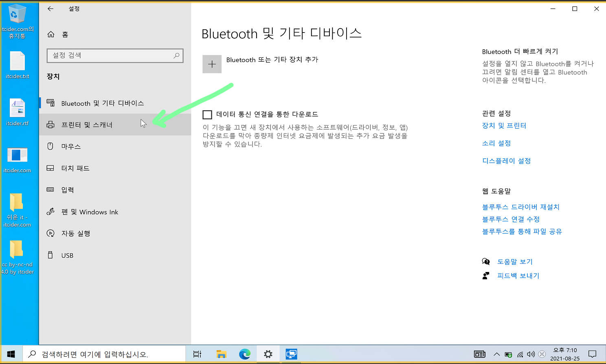Image resolution: width=606 pixels, height=364 pixels.
Task: Open Task View on the taskbar
Action: click(x=197, y=354)
